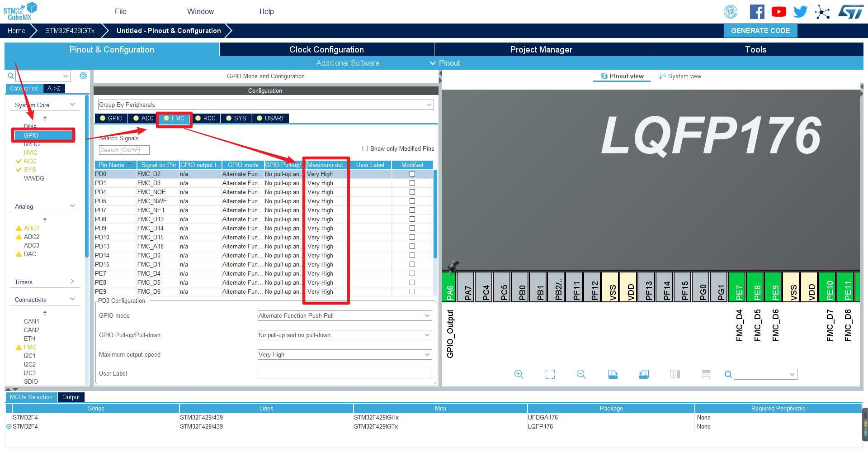Click the ST logo icon
The image size is (868, 453).
click(x=850, y=12)
